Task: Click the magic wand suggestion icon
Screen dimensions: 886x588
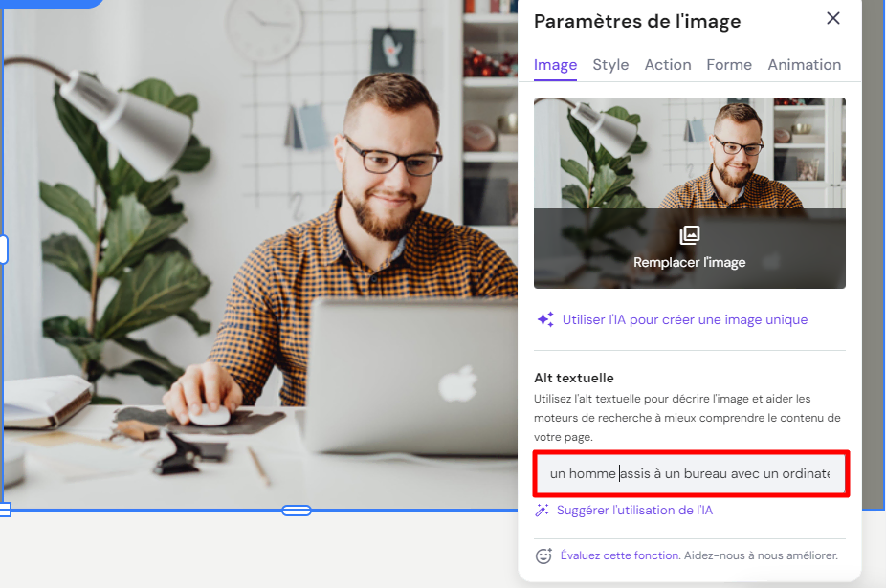Action: pos(542,510)
